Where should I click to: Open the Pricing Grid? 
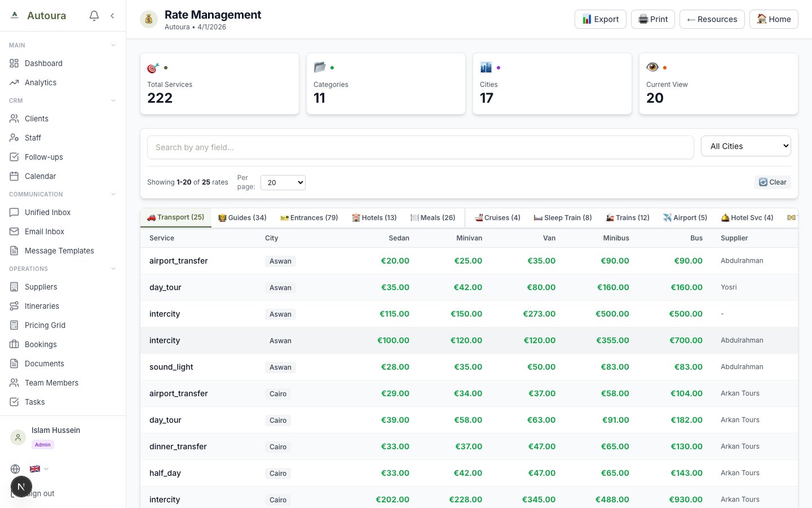(63, 325)
